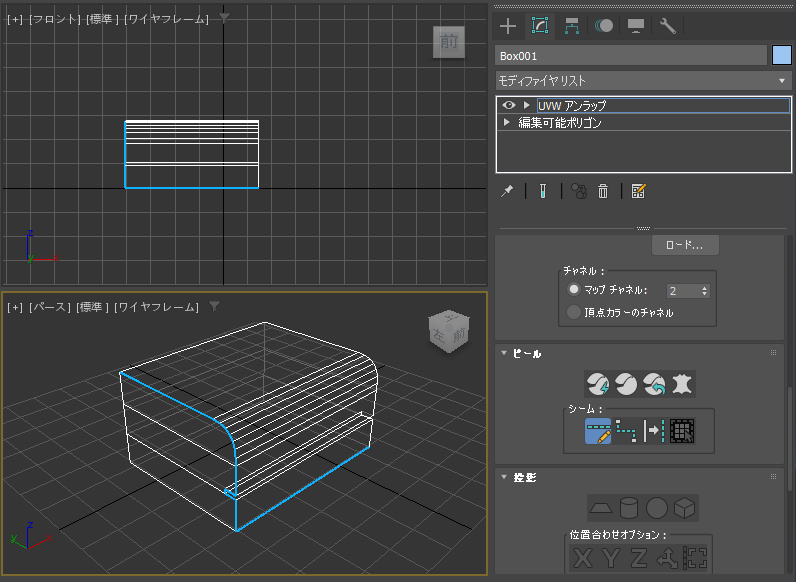Screen dimensions: 796x582
Task: Click the Align to X icon
Action: [582, 558]
